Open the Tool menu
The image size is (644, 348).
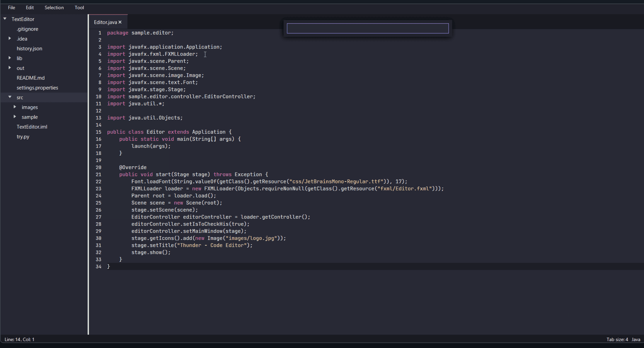(79, 7)
